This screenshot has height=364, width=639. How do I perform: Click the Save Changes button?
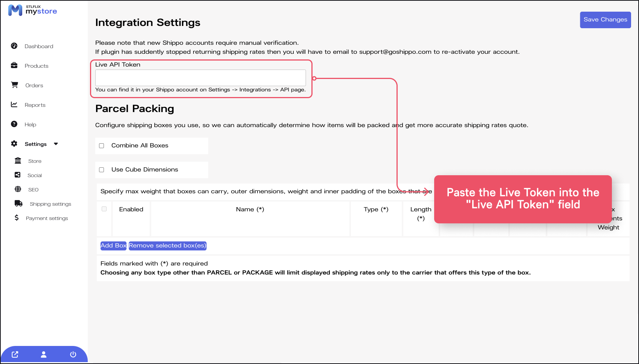pyautogui.click(x=605, y=20)
